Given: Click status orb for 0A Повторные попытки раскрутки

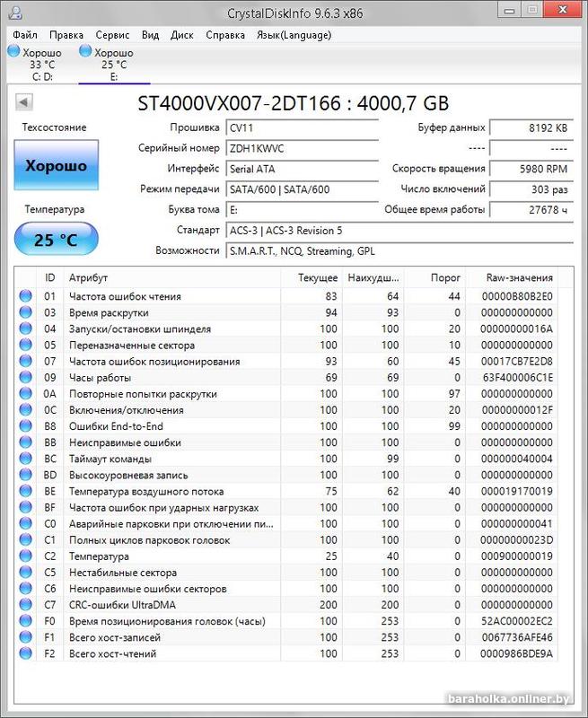Looking at the screenshot, I should (x=26, y=393).
